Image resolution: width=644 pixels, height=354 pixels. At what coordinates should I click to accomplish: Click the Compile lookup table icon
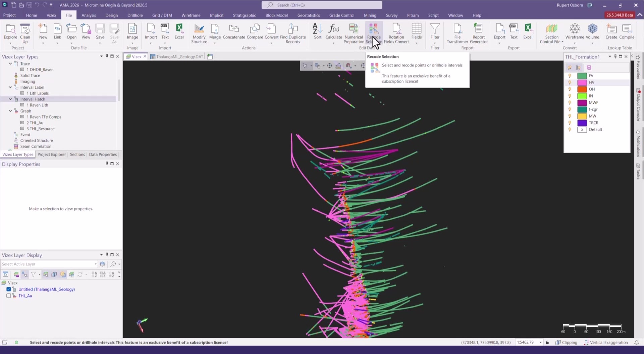pos(627,31)
